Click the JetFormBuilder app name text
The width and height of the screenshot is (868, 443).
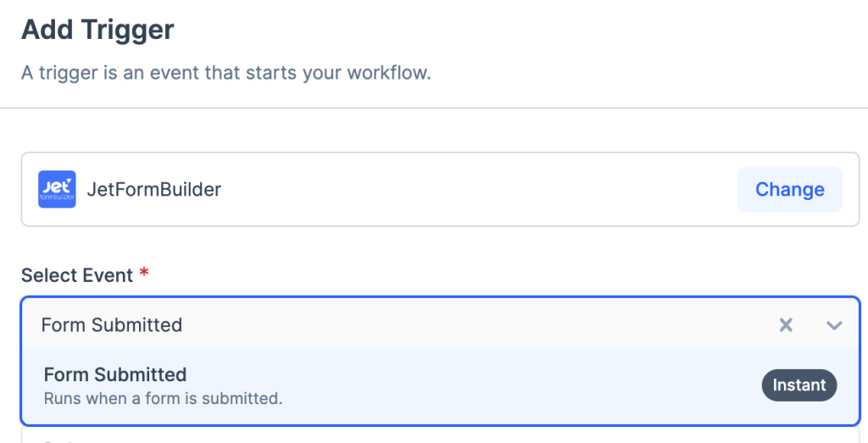coord(153,189)
